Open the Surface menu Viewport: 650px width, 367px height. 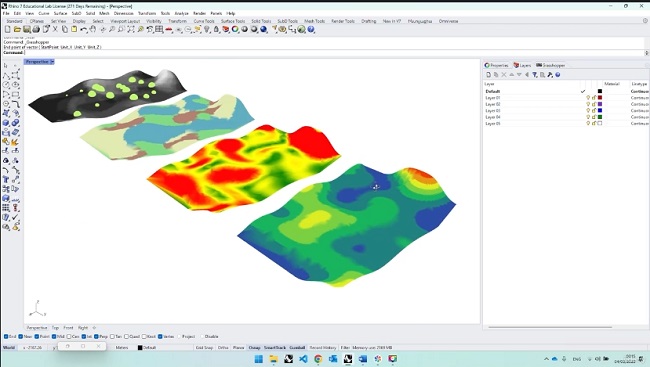[60, 13]
